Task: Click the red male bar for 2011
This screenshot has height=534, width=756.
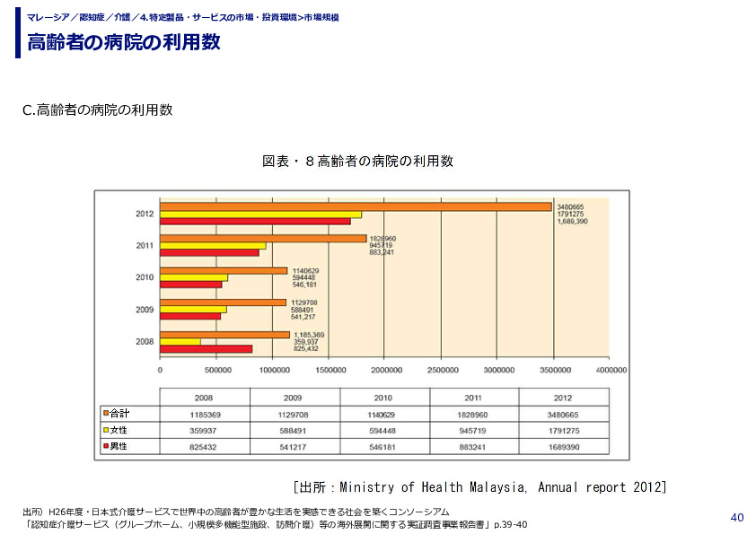Action: [x=210, y=252]
